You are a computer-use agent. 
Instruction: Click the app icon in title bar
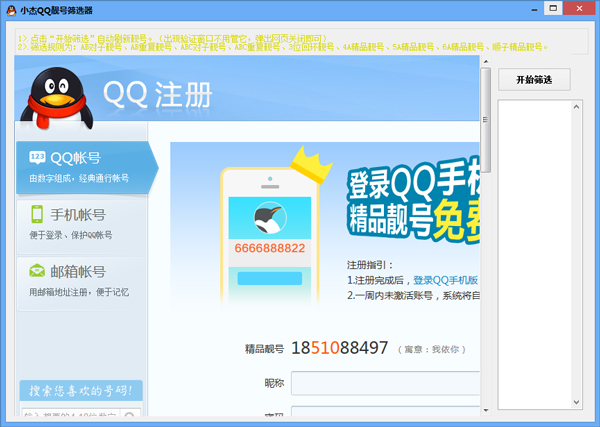10,10
